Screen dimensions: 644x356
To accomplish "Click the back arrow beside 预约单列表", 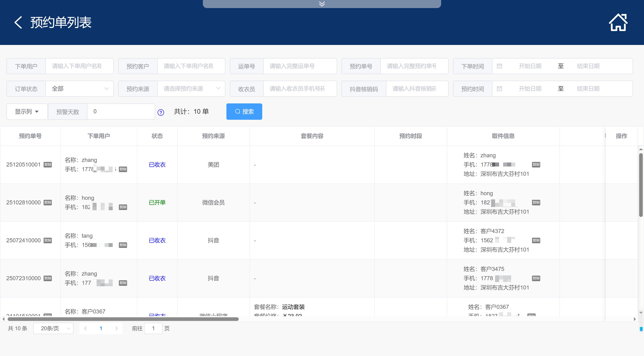I will tap(18, 23).
